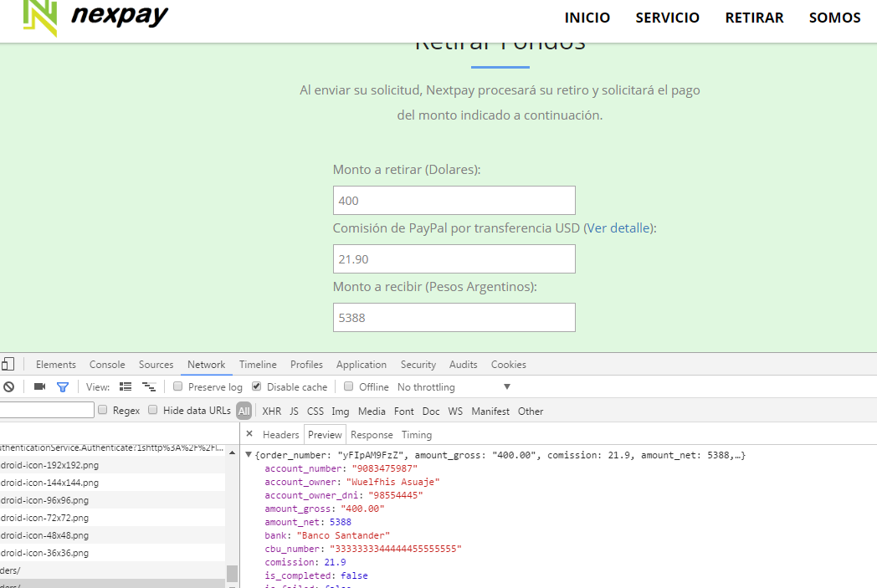Click the bank value Banco Santander
The image size is (877, 588).
343,535
